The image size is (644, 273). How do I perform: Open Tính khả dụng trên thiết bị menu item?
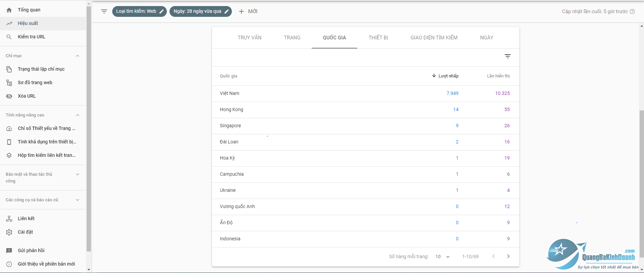(x=43, y=142)
